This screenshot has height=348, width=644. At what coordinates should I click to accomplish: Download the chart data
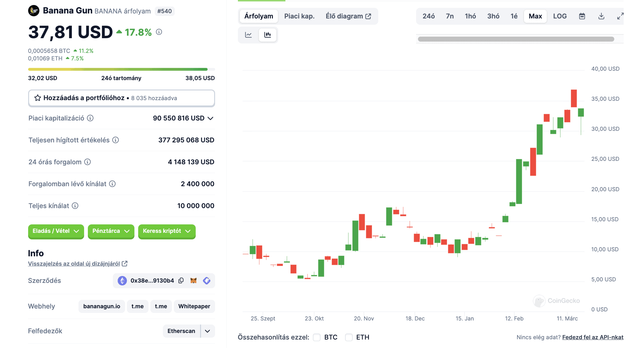pos(601,16)
